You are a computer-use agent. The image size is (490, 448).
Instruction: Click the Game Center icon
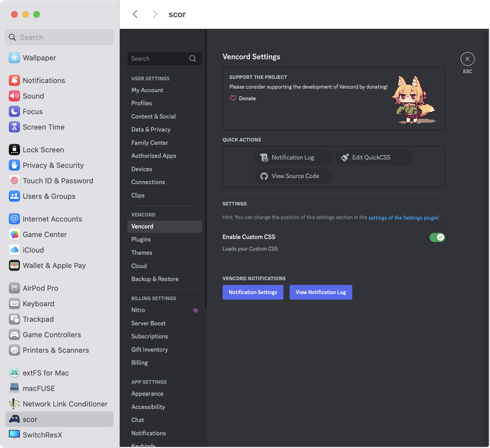pyautogui.click(x=14, y=235)
